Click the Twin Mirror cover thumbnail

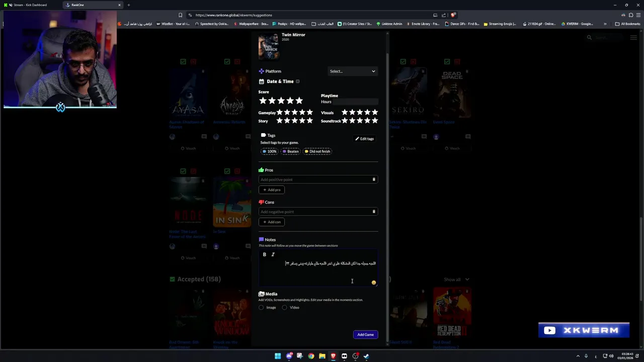[269, 46]
